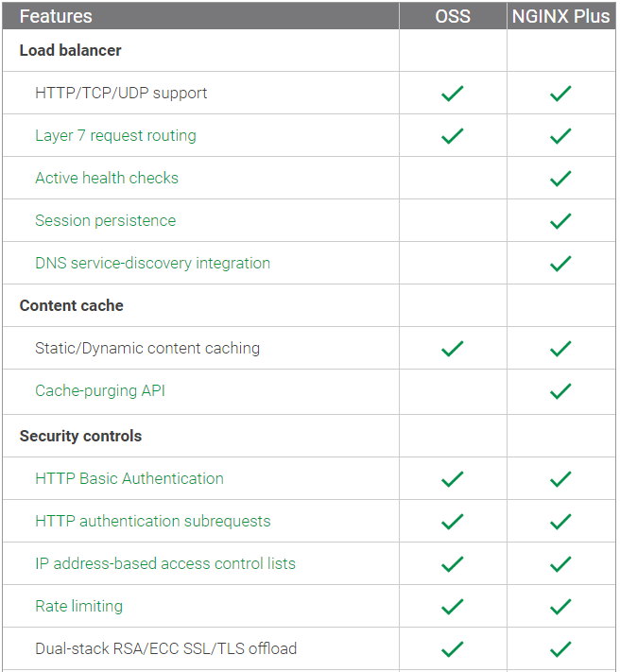Screen dimensions: 620x672
Task: Open the Cache-purging API link
Action: coord(100,390)
